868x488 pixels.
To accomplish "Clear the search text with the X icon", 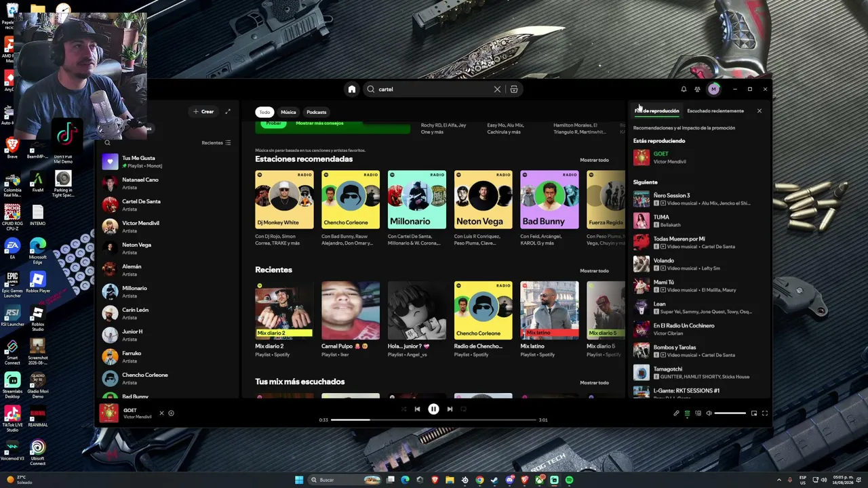I will click(497, 89).
